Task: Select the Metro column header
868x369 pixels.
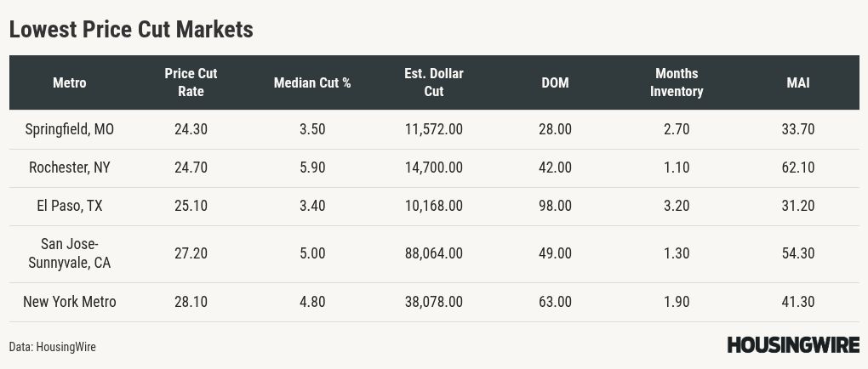Action: (x=70, y=82)
